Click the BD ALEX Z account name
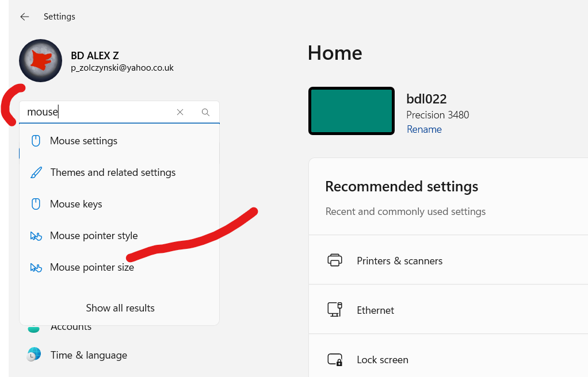Screen dimensions: 588x377 [x=95, y=56]
